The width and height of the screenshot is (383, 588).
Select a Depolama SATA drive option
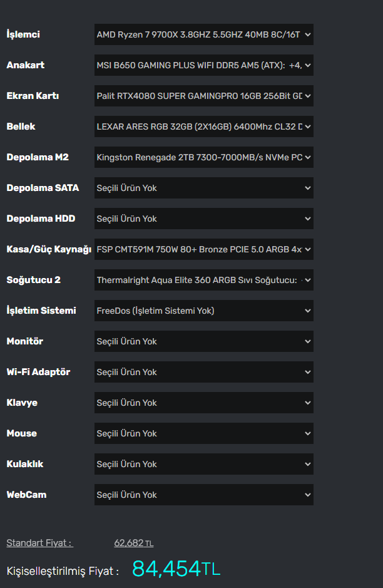click(x=203, y=188)
